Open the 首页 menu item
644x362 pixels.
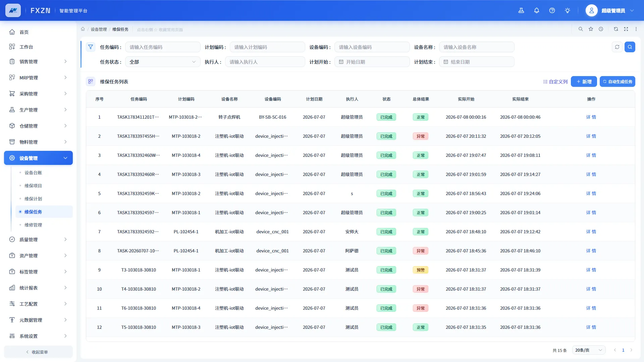tap(38, 32)
